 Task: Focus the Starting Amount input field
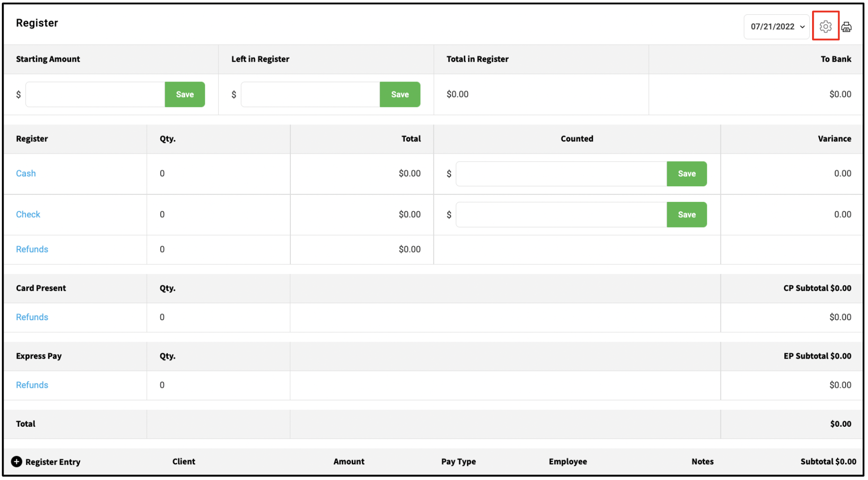coord(95,94)
